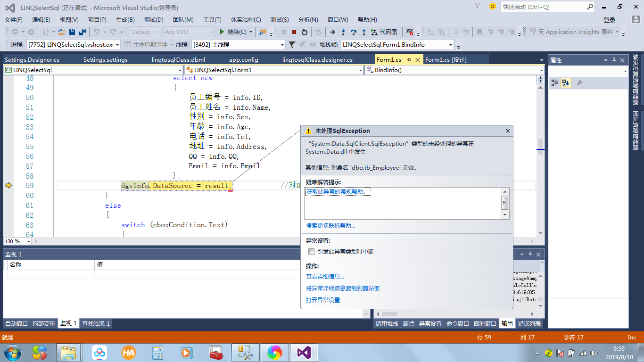The width and height of the screenshot is (644, 362).
Task: Open the BindInfo() member dropdown
Action: tap(454, 70)
